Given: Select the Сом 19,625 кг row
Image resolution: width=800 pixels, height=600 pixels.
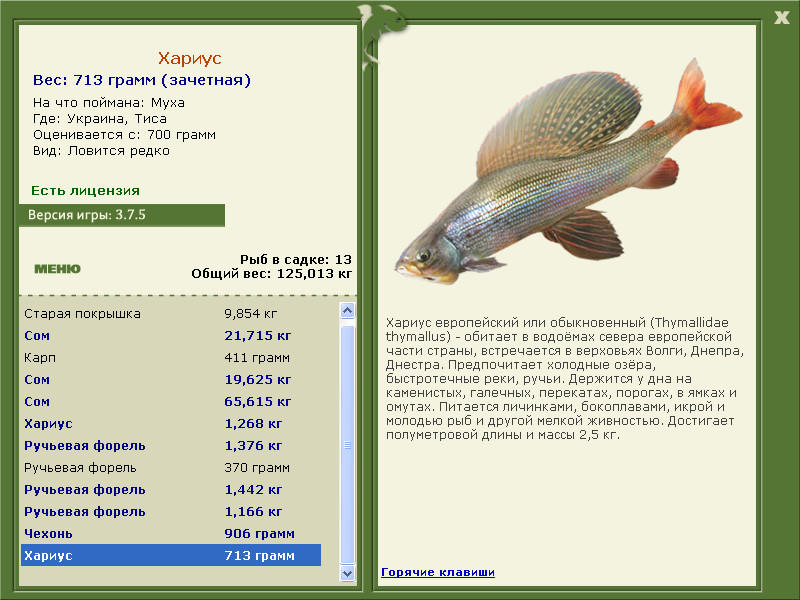Looking at the screenshot, I should [x=171, y=379].
